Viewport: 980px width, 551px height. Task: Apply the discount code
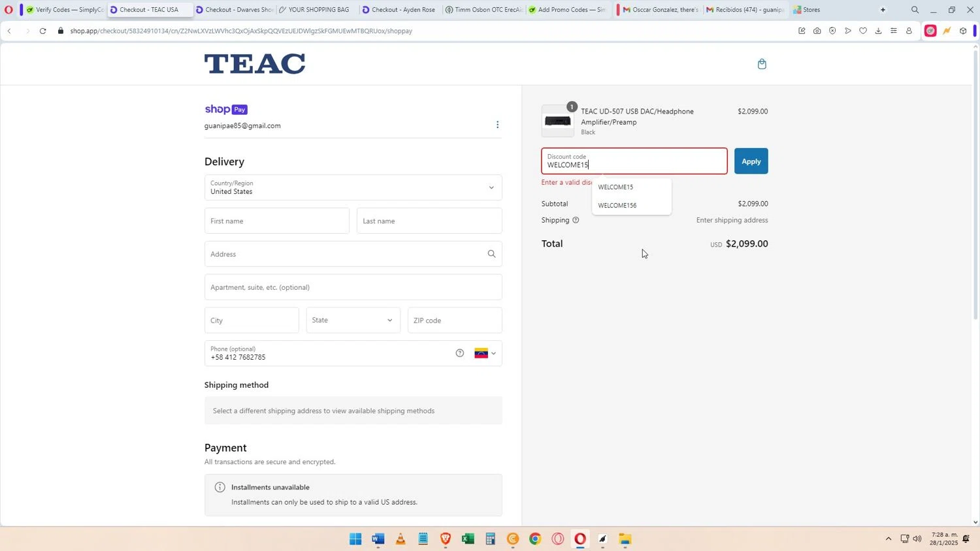[751, 161]
